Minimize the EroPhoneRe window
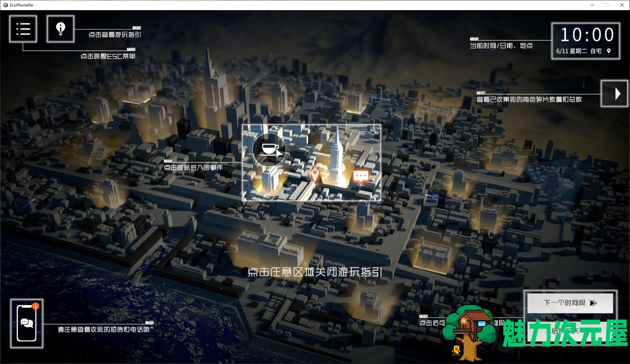Viewport: 630px width, 364px height. pyautogui.click(x=592, y=5)
